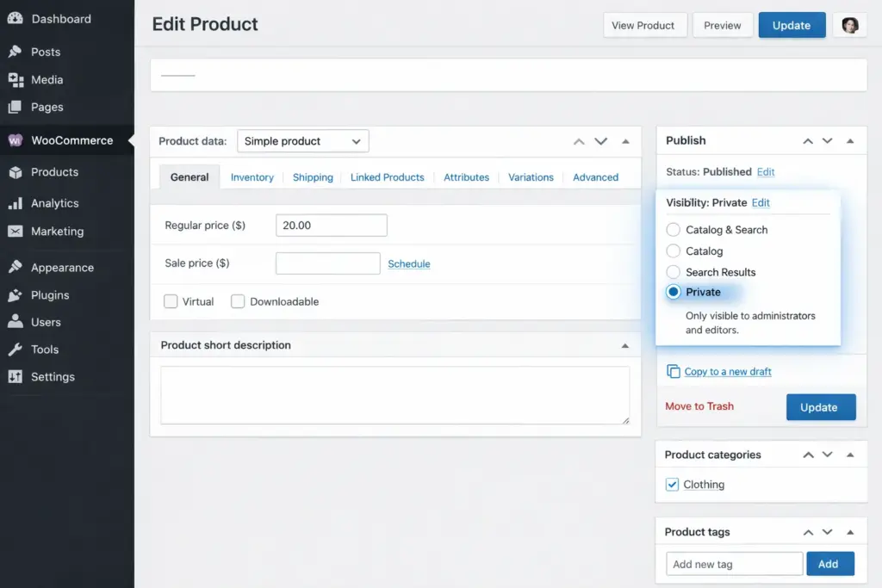Click inside the Add new tag field
This screenshot has width=882, height=588.
click(733, 563)
